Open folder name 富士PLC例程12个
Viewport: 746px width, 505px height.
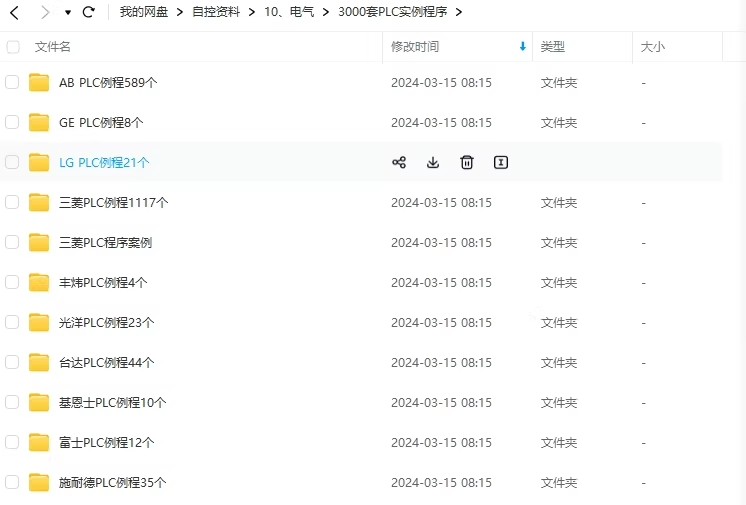pyautogui.click(x=106, y=442)
